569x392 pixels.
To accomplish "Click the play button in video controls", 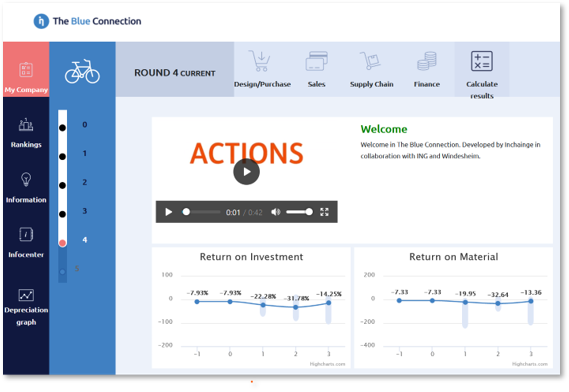I will [x=168, y=212].
